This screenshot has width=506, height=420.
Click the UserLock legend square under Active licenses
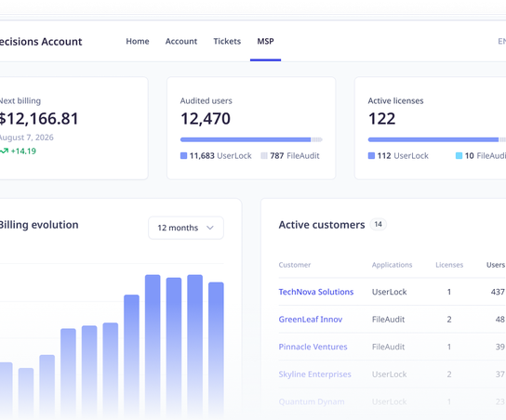371,156
